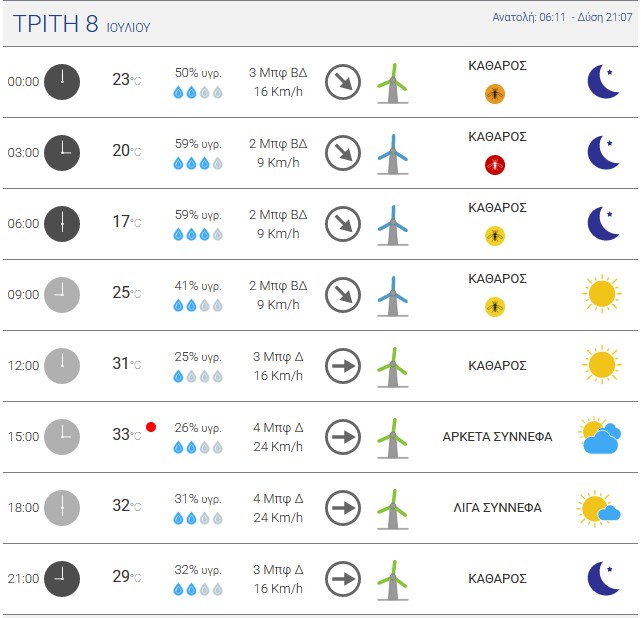Screen dimensions: 641x618
Task: Click the orange mosquito icon at 00:00
Action: [x=495, y=94]
